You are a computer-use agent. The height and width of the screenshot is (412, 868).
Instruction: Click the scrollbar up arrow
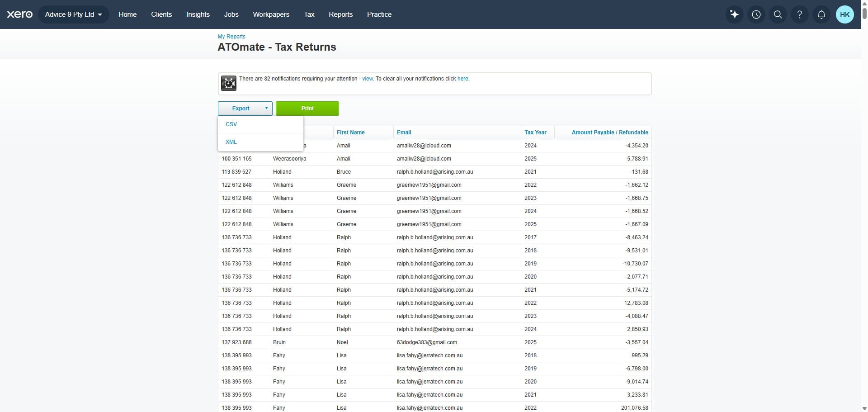tap(864, 3)
